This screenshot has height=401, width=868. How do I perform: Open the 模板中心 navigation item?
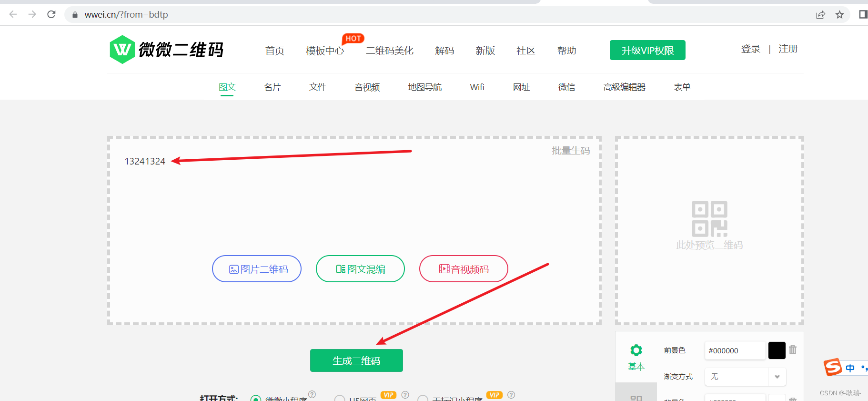pyautogui.click(x=325, y=51)
